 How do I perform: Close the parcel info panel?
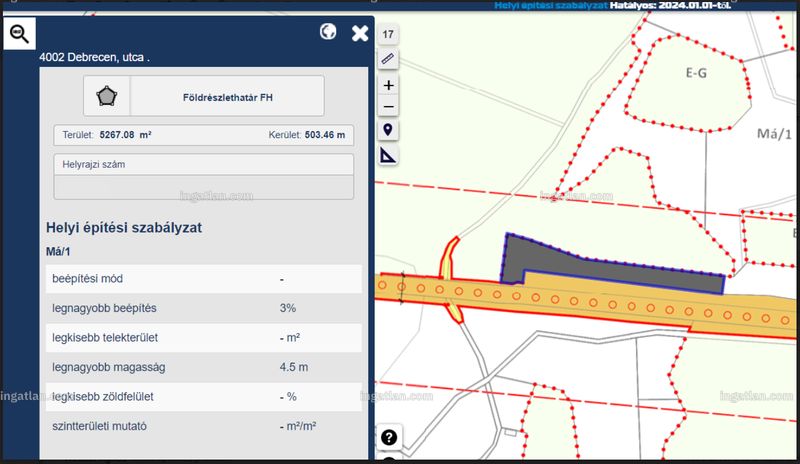coord(360,34)
